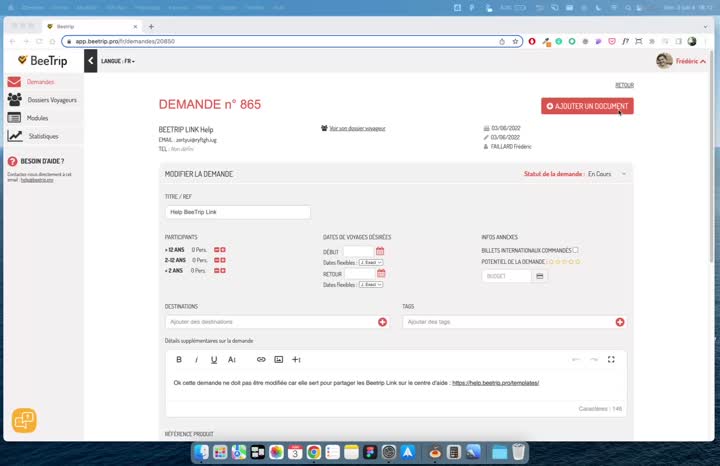Click the add tag plus icon
This screenshot has height=466, width=720.
(620, 322)
